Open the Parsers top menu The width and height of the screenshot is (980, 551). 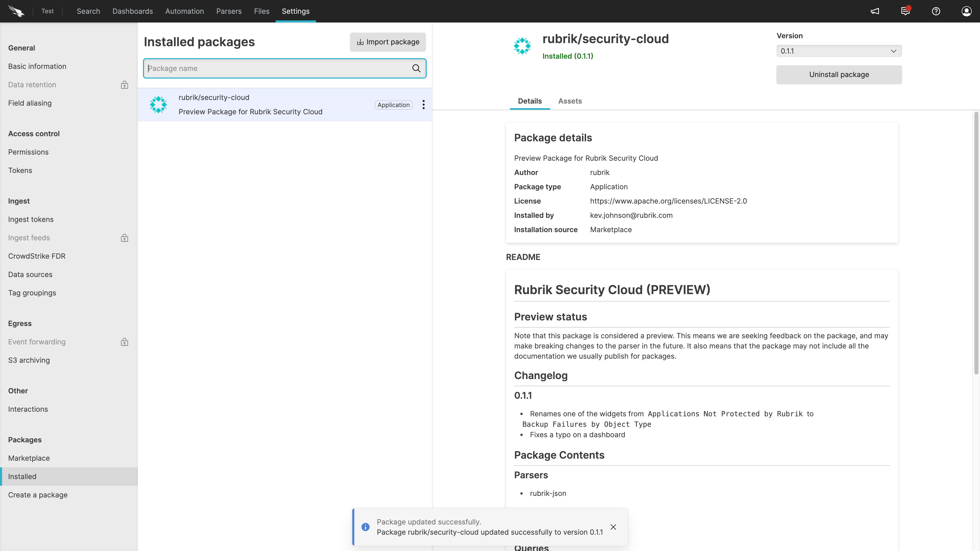coord(229,11)
